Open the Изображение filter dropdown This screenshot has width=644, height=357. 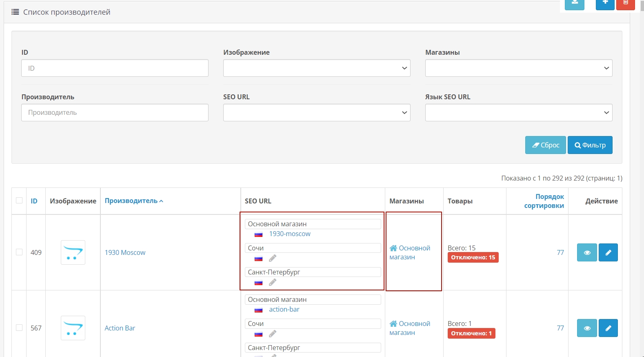pos(316,68)
